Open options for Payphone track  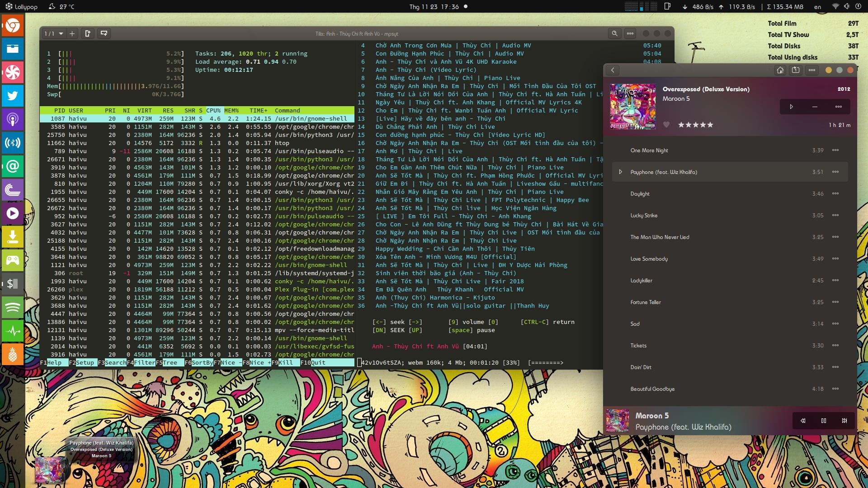835,172
